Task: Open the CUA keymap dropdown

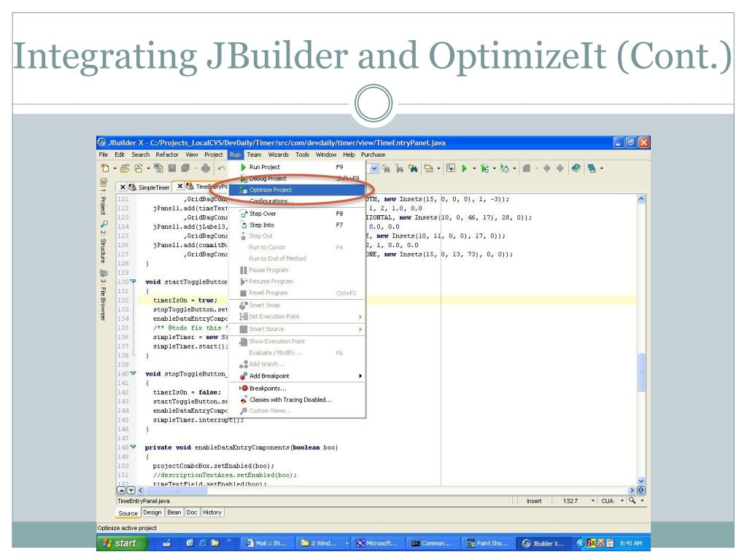Action: click(x=622, y=500)
